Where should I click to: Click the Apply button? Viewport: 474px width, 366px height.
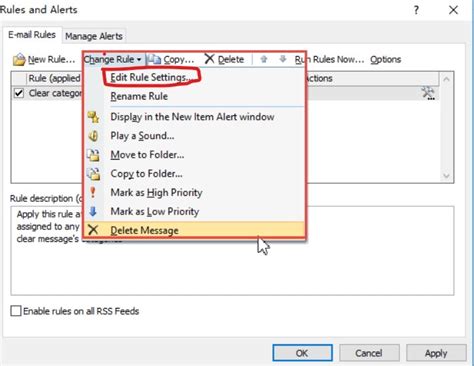coord(436,353)
